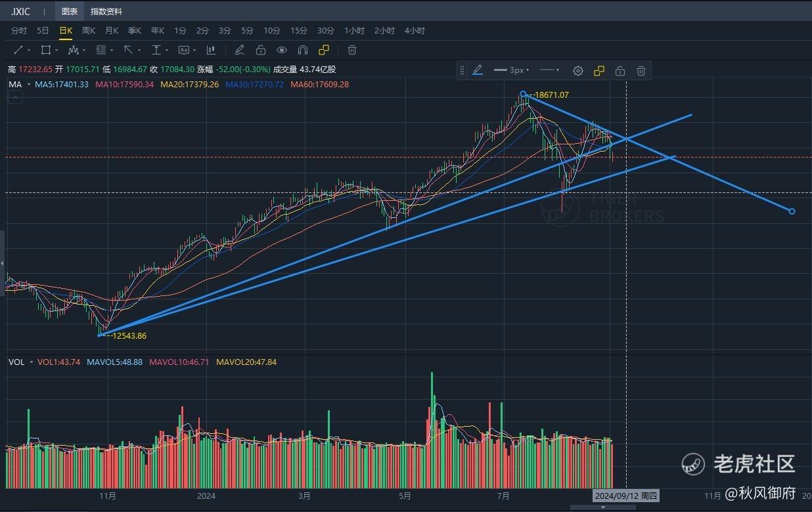Select the 年K timeframe

point(158,31)
